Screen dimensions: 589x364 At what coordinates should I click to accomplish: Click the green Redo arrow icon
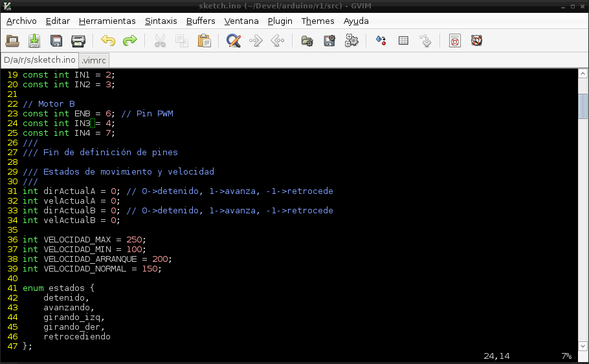(x=130, y=41)
